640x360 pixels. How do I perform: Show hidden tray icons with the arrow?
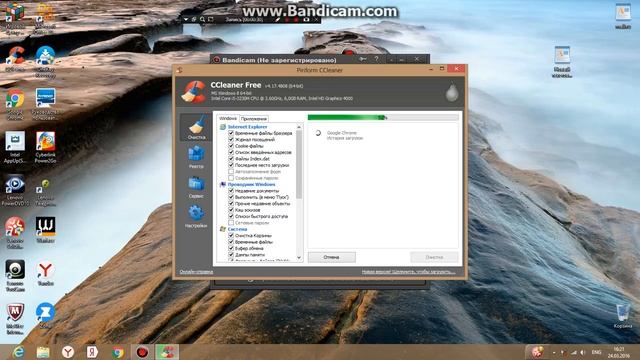[x=554, y=352]
